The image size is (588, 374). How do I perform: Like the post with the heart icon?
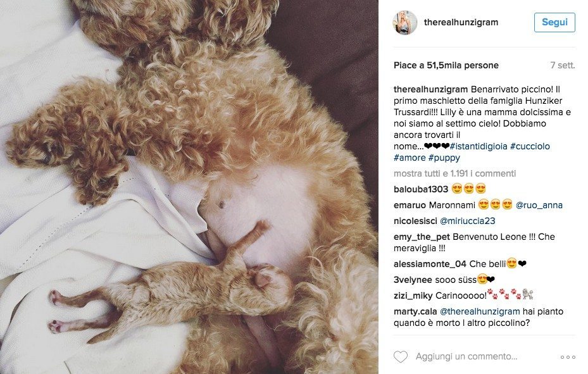[400, 357]
